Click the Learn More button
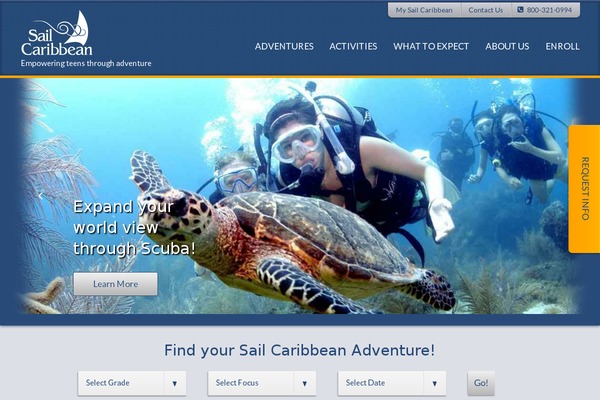Viewport: 600px width, 400px height. coord(116,284)
